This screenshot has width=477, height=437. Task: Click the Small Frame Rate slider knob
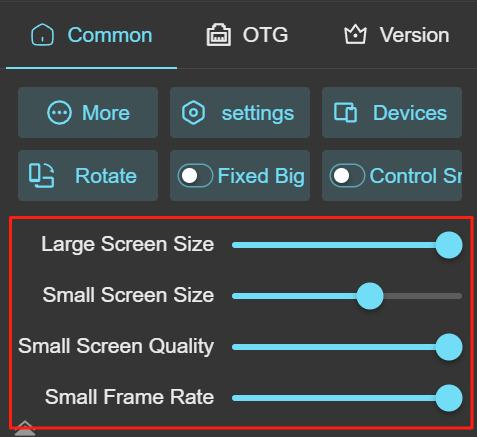click(x=449, y=398)
